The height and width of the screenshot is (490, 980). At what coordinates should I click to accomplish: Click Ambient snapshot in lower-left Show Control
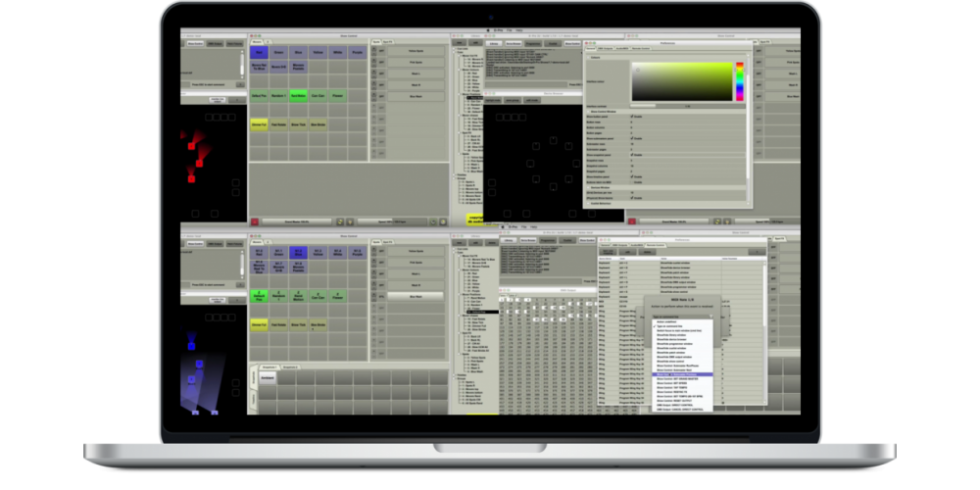267,378
